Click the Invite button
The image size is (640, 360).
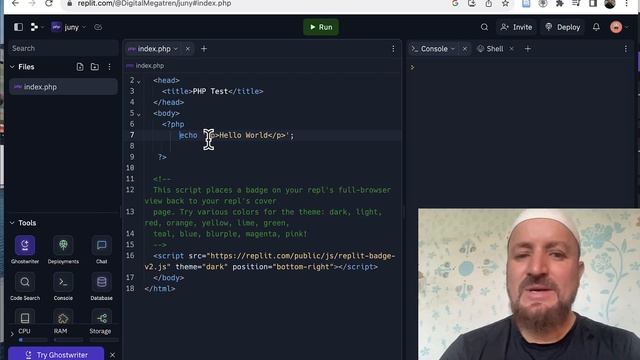[516, 27]
